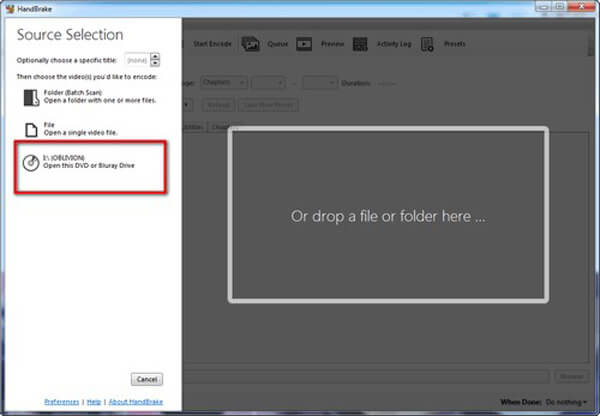The height and width of the screenshot is (416, 600).
Task: Select the OBLIVION disc drive icon
Action: pyautogui.click(x=31, y=163)
